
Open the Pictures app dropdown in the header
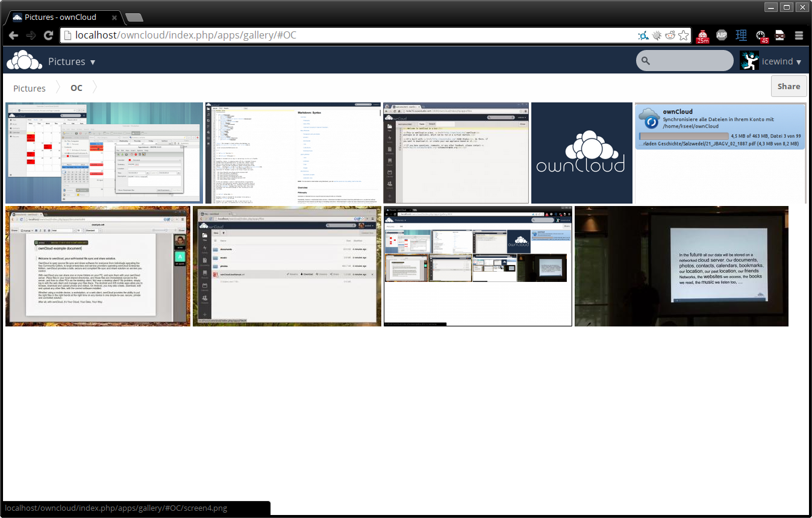pyautogui.click(x=72, y=61)
